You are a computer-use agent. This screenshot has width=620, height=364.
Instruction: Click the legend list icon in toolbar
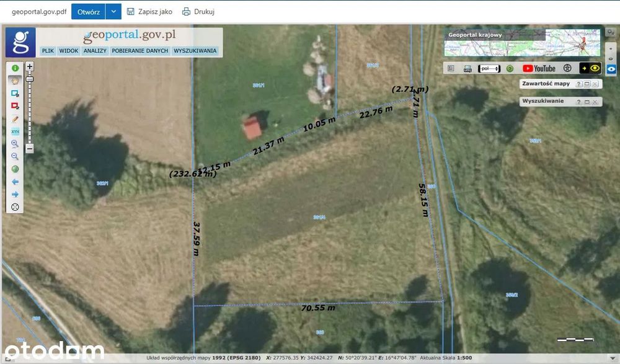coord(451,68)
